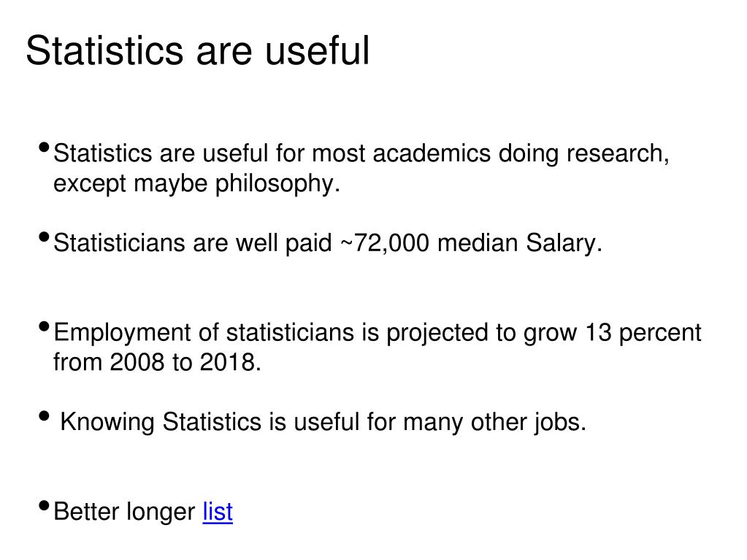Click the words "Employment of statisticians"
747x560 pixels.
204,334
